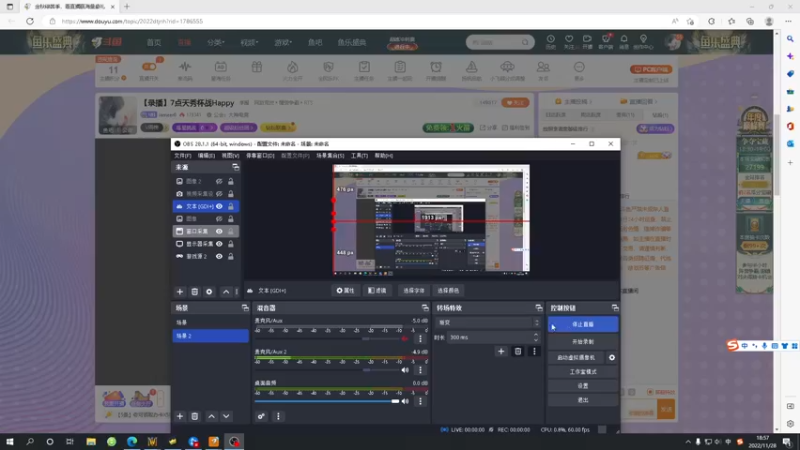Click Select Color button in source toolbar

(448, 290)
